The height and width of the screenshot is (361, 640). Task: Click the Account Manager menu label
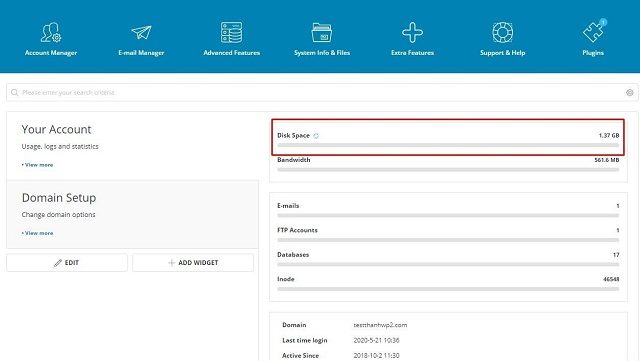pos(51,53)
